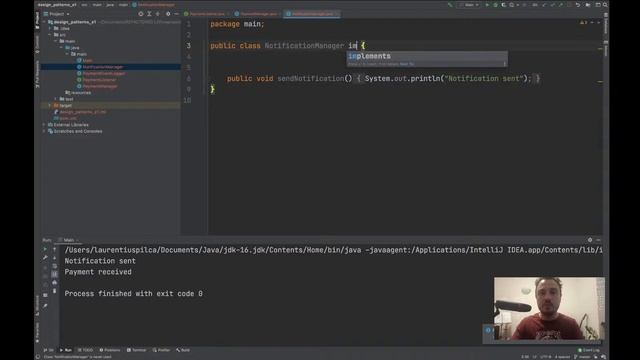Screen dimensions: 640x360
Task: Expand the .idea folder
Action: [50, 29]
